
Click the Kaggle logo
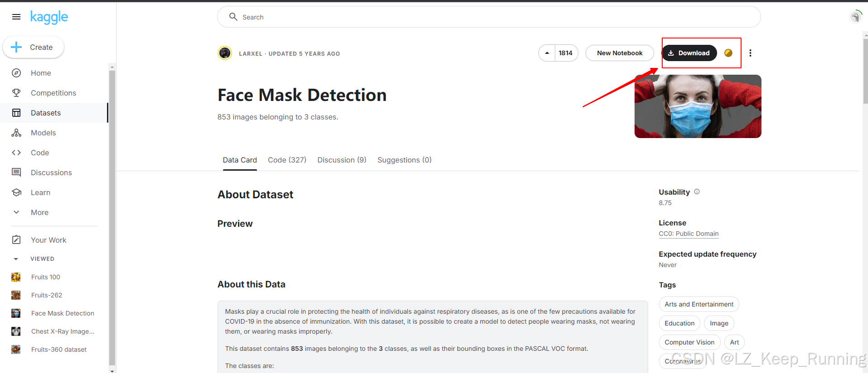[49, 17]
